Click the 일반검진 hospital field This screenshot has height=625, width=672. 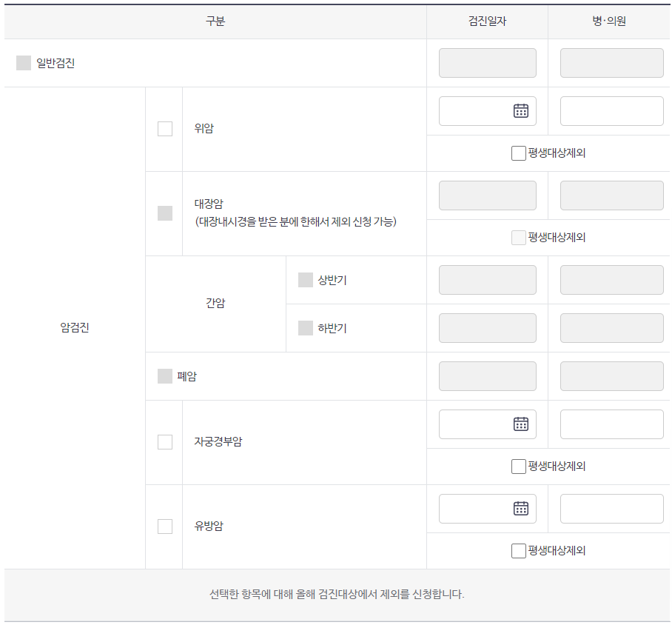point(612,63)
